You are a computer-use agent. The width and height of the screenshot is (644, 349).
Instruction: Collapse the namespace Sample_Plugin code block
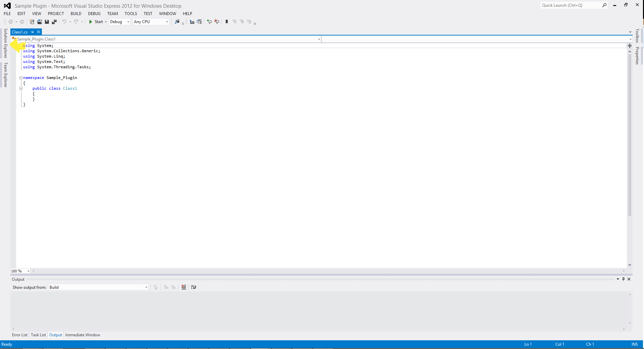[21, 78]
